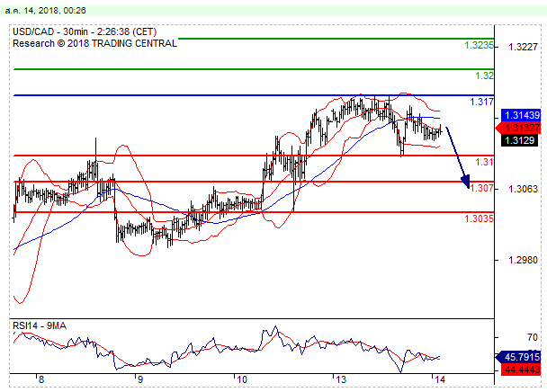Click the 1.3227 price axis value
Screen dimensions: 547x392
coord(523,47)
